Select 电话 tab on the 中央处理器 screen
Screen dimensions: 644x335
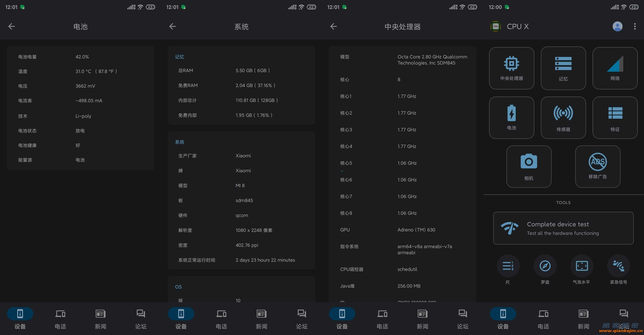coord(382,319)
